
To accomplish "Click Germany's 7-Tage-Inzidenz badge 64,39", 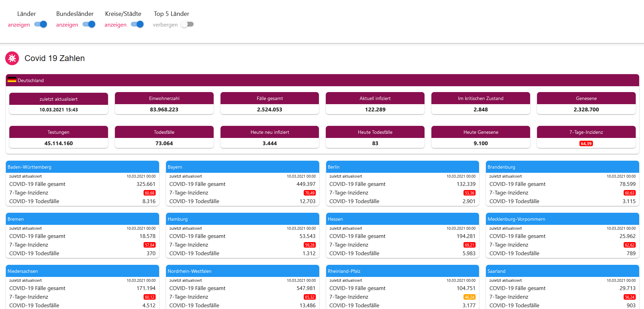I will pos(586,143).
